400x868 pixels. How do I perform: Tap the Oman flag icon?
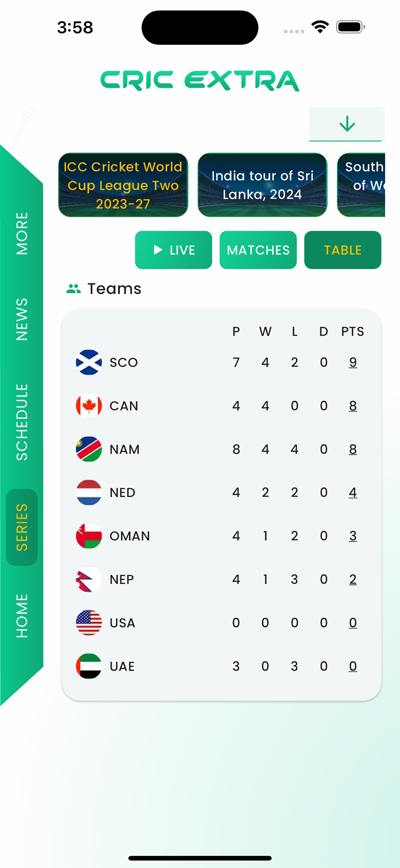[89, 536]
